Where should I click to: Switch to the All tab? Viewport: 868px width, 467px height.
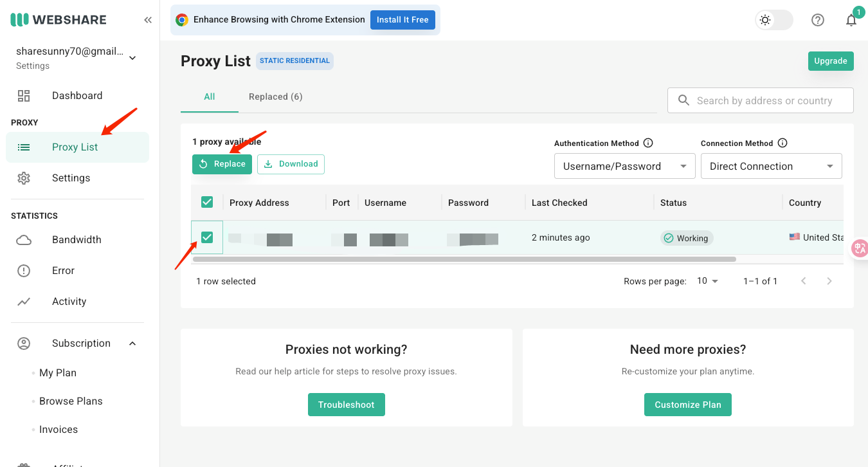point(210,96)
